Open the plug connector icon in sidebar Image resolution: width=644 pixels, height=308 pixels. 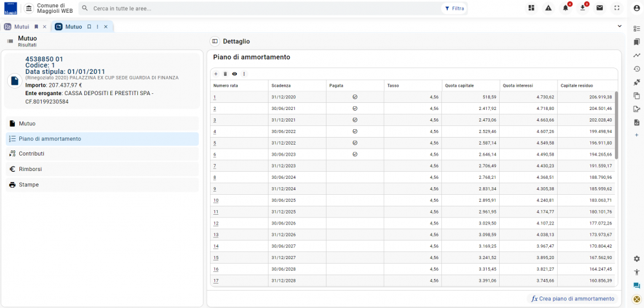coord(637,82)
